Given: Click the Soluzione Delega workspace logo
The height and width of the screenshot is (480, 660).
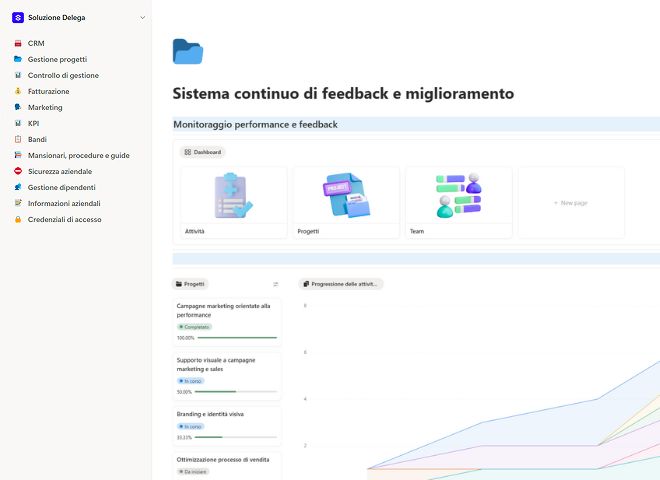Looking at the screenshot, I should click(18, 17).
